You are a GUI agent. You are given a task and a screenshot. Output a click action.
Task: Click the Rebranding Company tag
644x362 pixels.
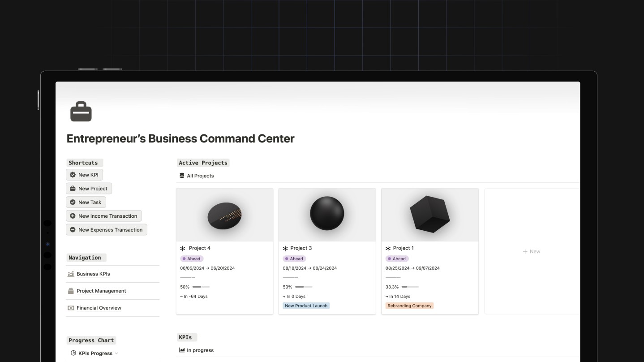(x=409, y=306)
